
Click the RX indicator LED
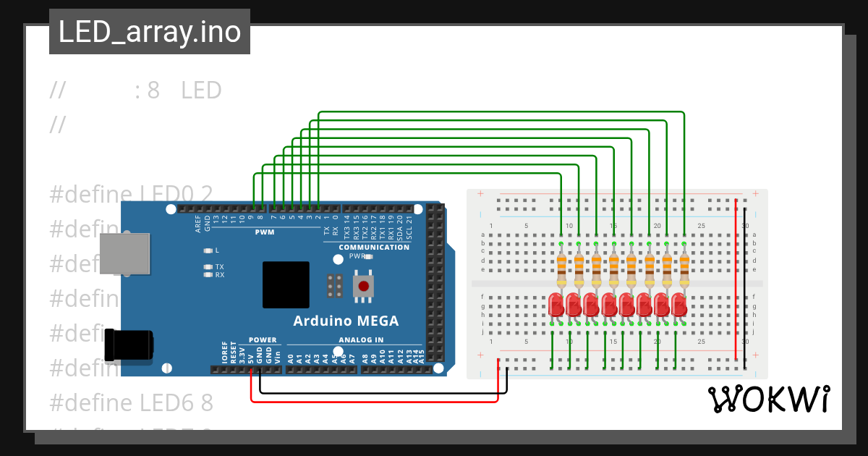(208, 276)
